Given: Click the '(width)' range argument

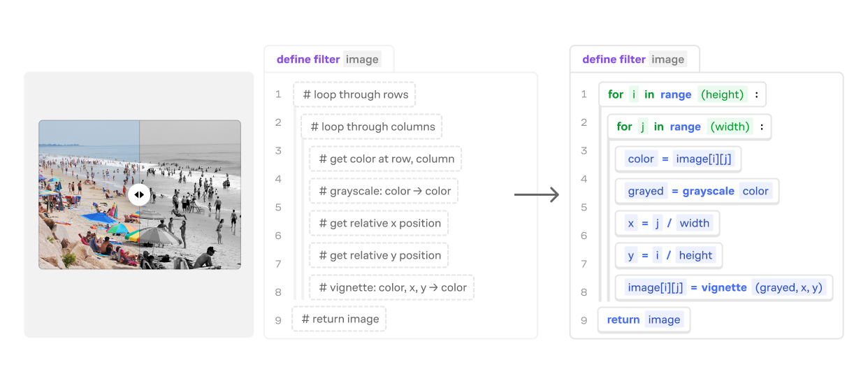Looking at the screenshot, I should point(730,127).
